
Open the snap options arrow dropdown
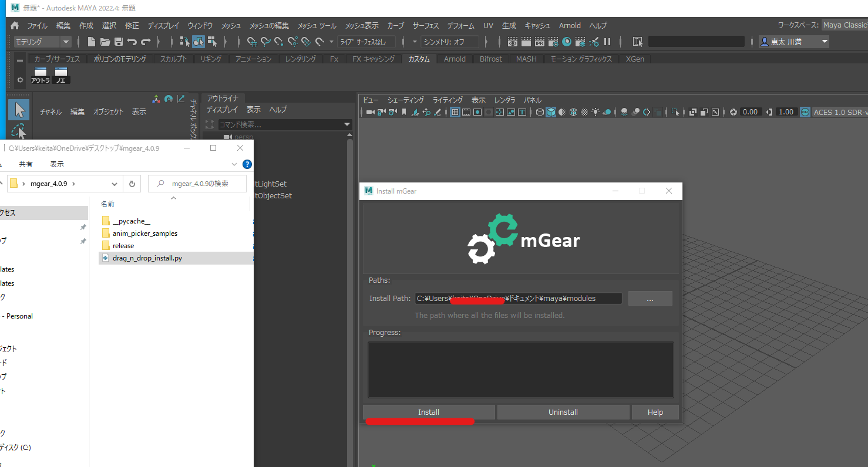pos(331,42)
